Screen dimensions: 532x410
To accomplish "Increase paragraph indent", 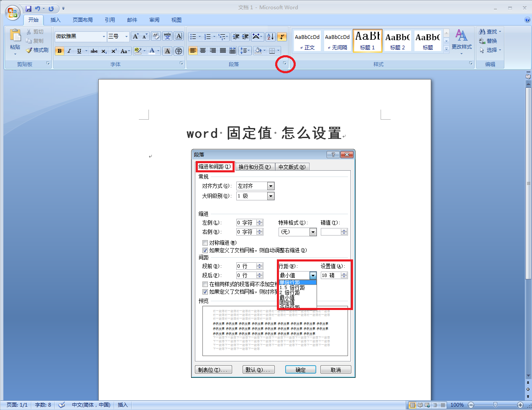I will [x=246, y=37].
